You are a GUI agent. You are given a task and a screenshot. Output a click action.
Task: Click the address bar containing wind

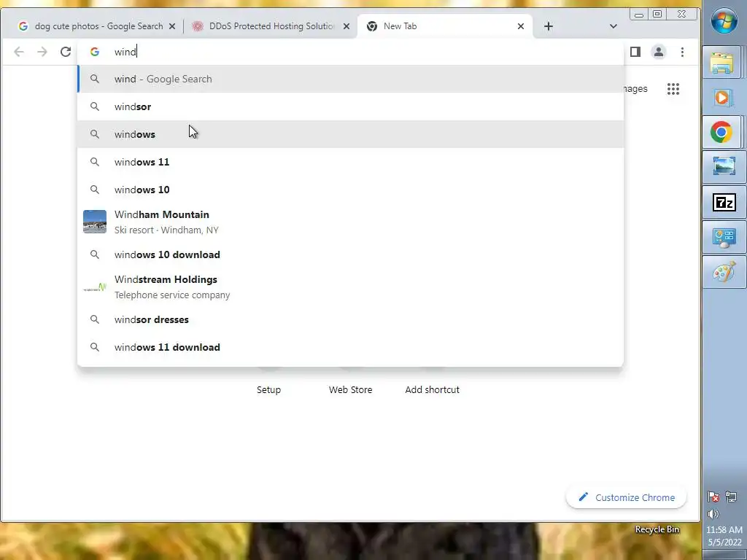pos(350,52)
